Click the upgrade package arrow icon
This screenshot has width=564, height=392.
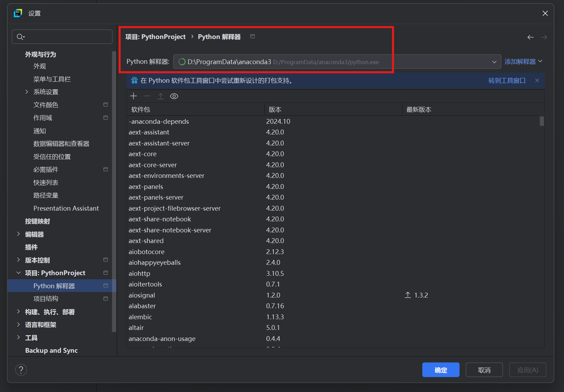(x=161, y=96)
